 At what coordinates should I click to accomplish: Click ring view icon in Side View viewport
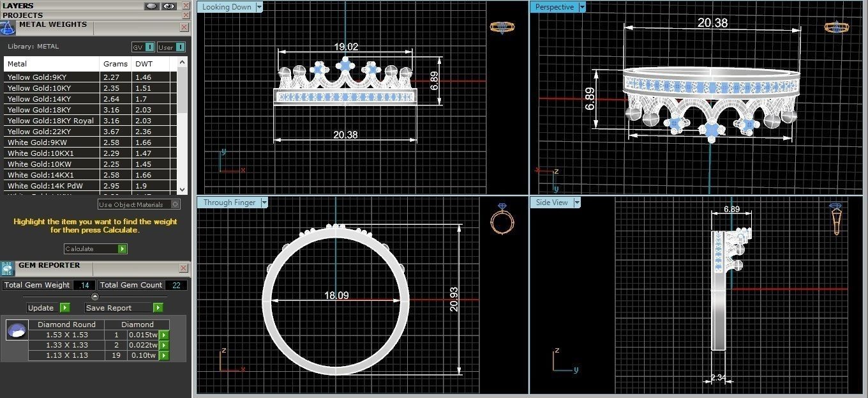pyautogui.click(x=837, y=218)
